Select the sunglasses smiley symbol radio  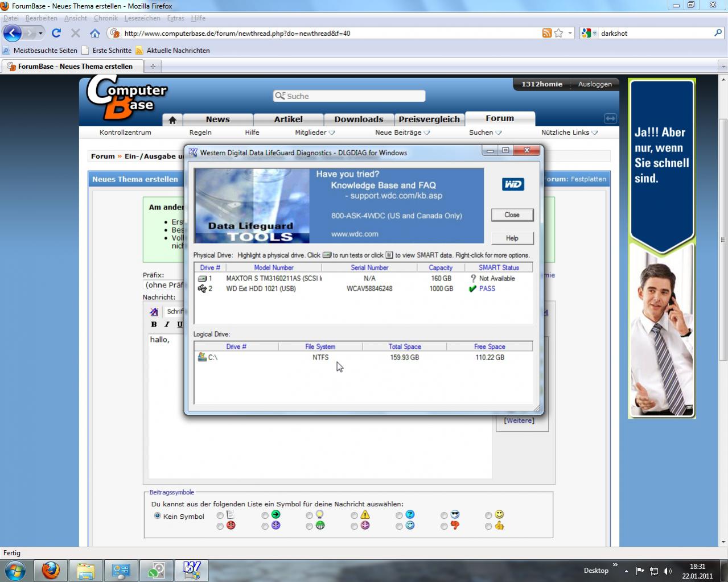click(444, 515)
